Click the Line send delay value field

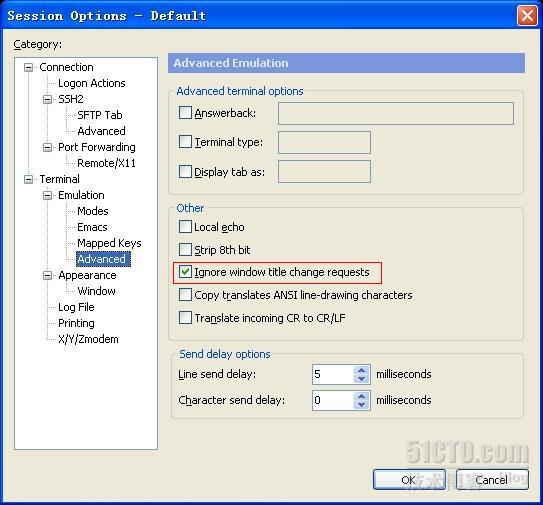(333, 374)
